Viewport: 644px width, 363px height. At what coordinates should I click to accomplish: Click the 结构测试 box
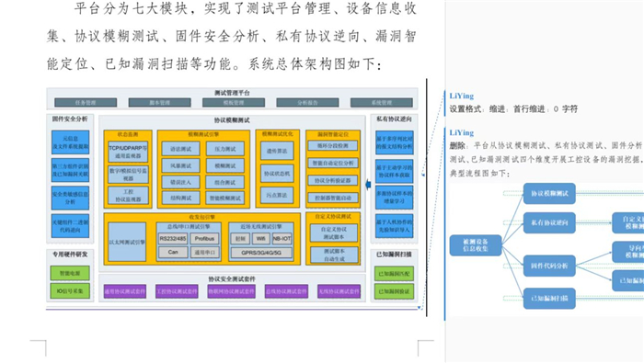click(180, 199)
